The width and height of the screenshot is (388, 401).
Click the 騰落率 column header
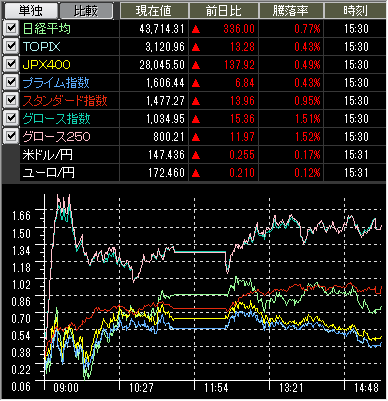click(291, 11)
